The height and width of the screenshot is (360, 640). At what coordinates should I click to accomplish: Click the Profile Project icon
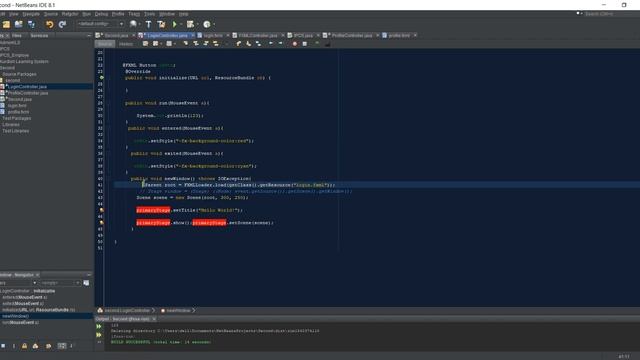207,24
